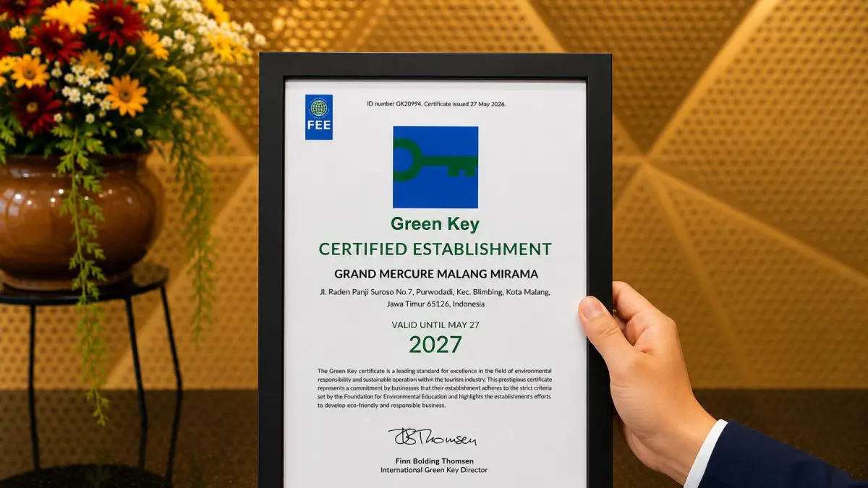The image size is (868, 488).
Task: Click the blue Green Key logo image
Action: (x=435, y=167)
